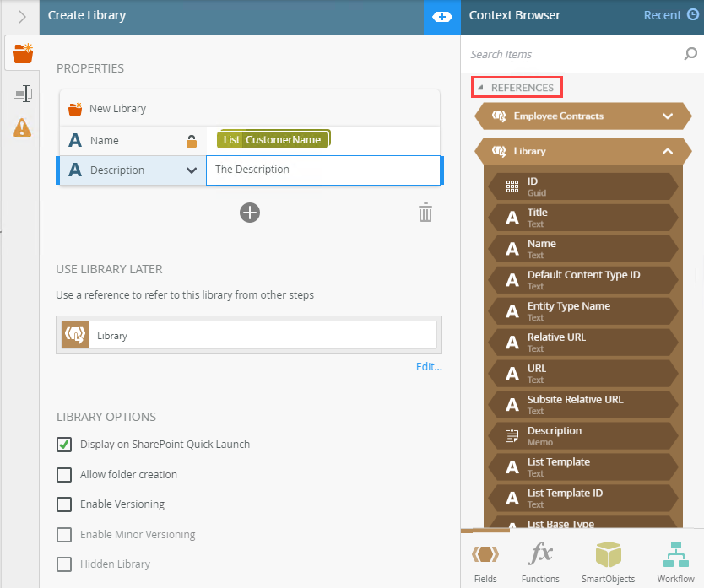704x588 pixels.
Task: Click the search magnifier icon
Action: tap(690, 54)
